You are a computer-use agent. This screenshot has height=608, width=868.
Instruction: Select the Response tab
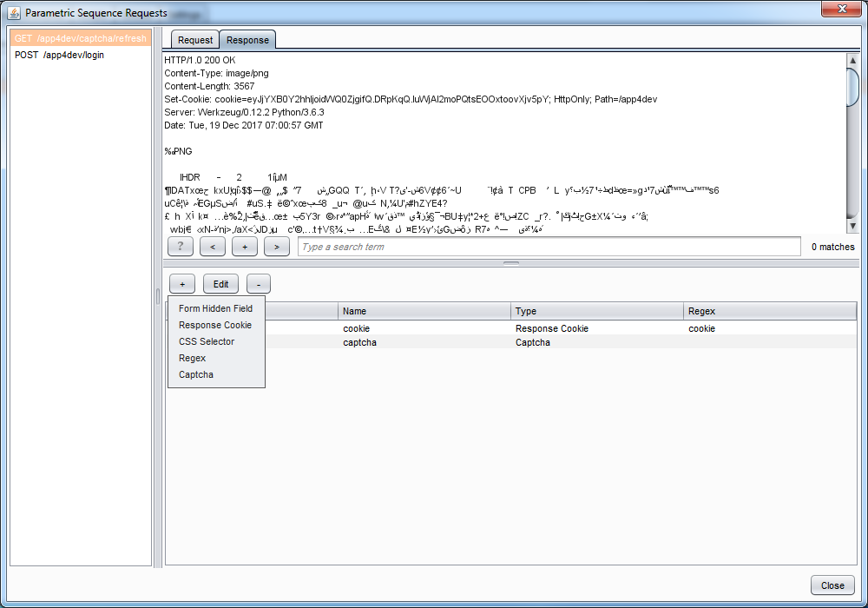coord(247,40)
